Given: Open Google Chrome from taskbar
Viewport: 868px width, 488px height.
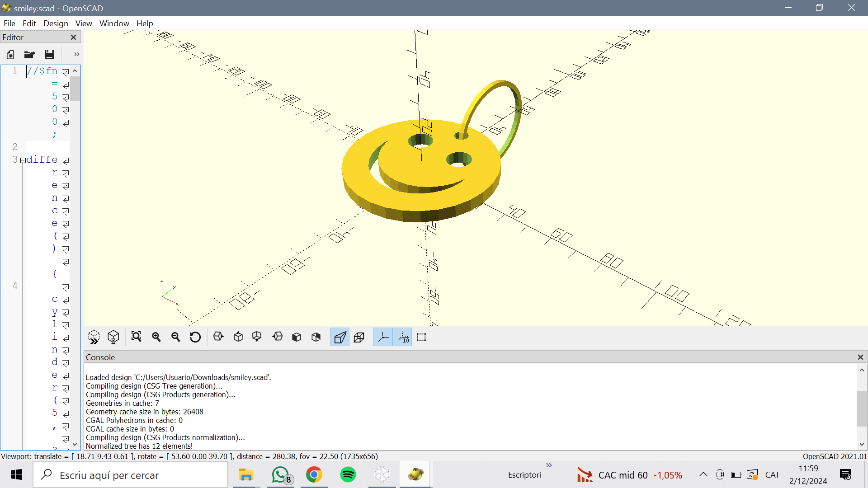Looking at the screenshot, I should click(314, 475).
